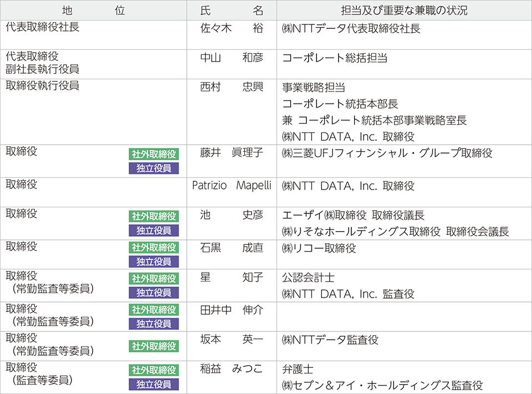Click the name 佐々木 裕
The height and width of the screenshot is (394, 532).
coord(232,28)
